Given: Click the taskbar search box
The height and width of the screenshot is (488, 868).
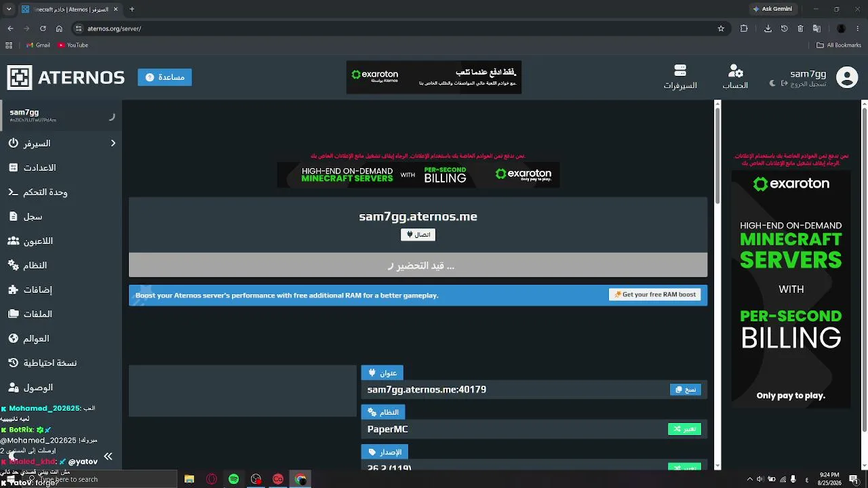Looking at the screenshot, I should (x=98, y=479).
